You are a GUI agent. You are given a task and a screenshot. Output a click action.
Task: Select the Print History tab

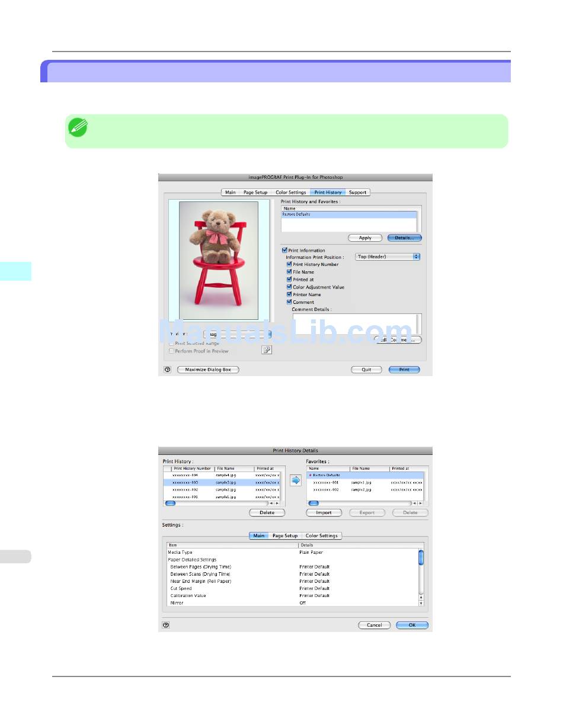(x=328, y=193)
